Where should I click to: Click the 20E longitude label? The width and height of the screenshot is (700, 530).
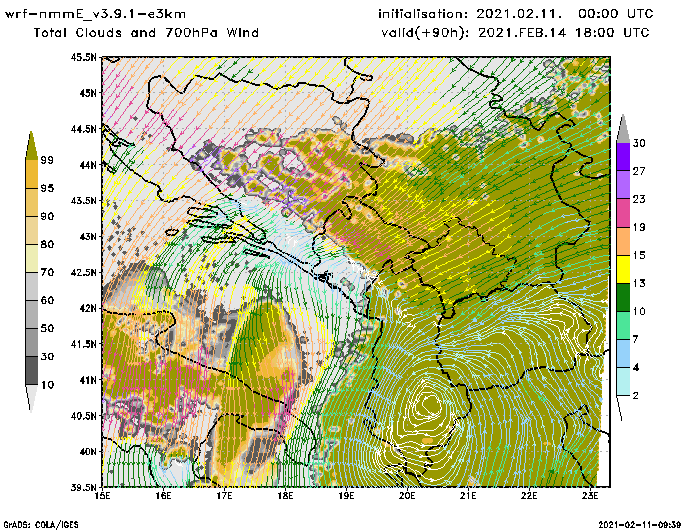(x=407, y=496)
